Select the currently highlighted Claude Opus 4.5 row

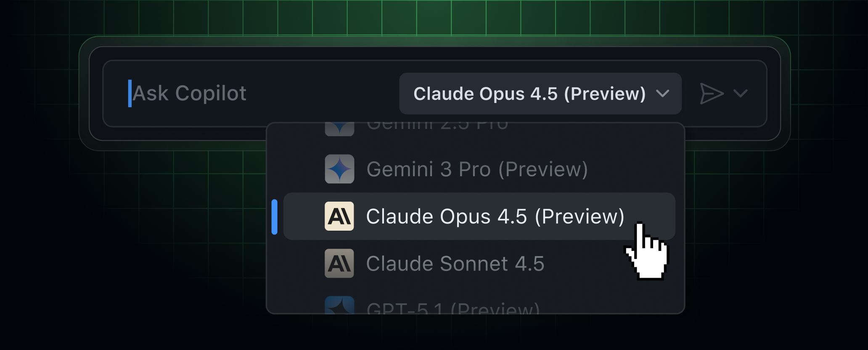[479, 216]
